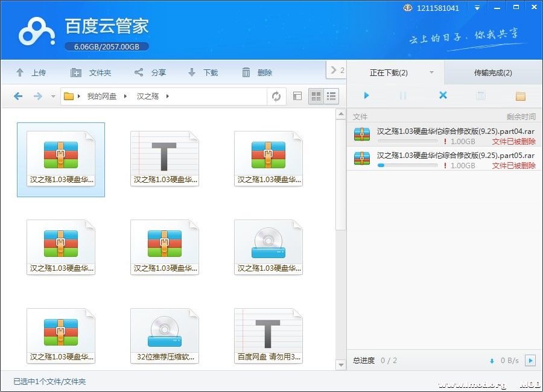Go back using the left arrow
The width and height of the screenshot is (543, 392).
(18, 96)
